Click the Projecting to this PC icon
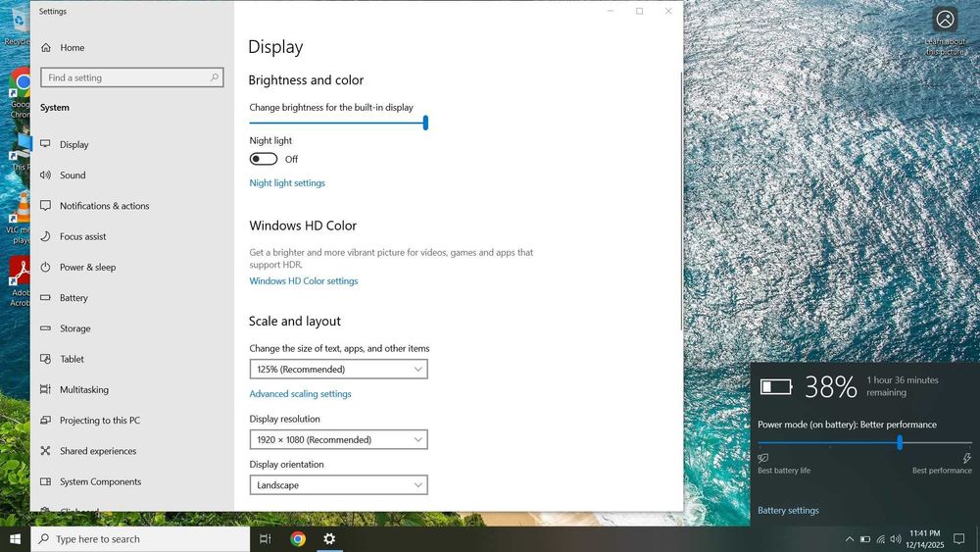The width and height of the screenshot is (980, 552). click(46, 420)
